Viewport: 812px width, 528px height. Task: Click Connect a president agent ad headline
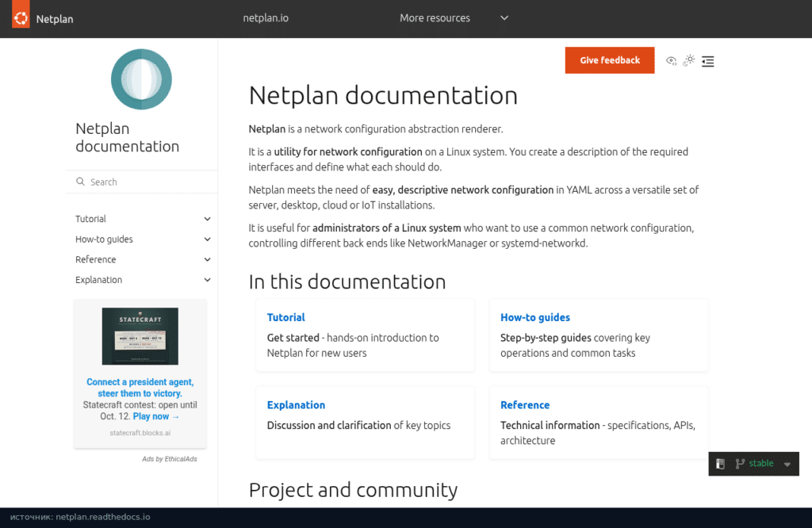[140, 388]
